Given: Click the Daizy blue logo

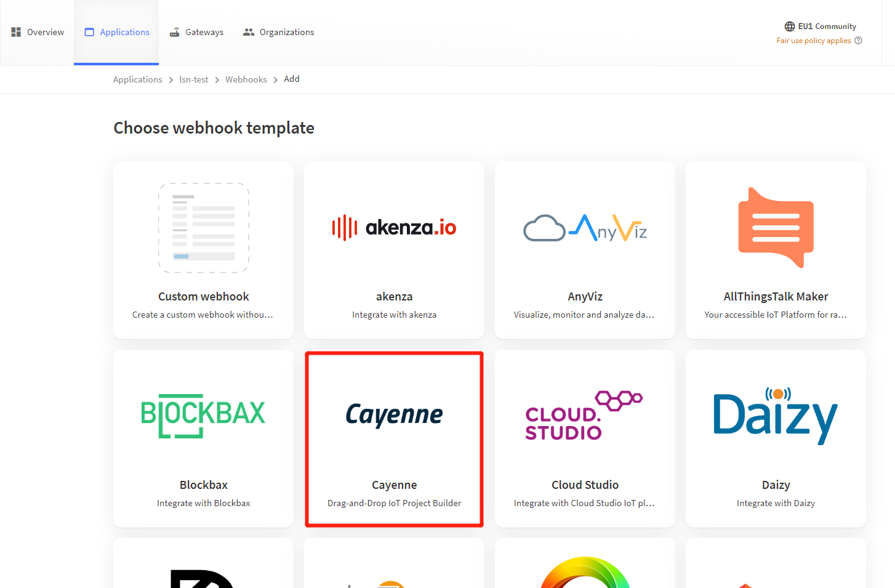Looking at the screenshot, I should (776, 416).
